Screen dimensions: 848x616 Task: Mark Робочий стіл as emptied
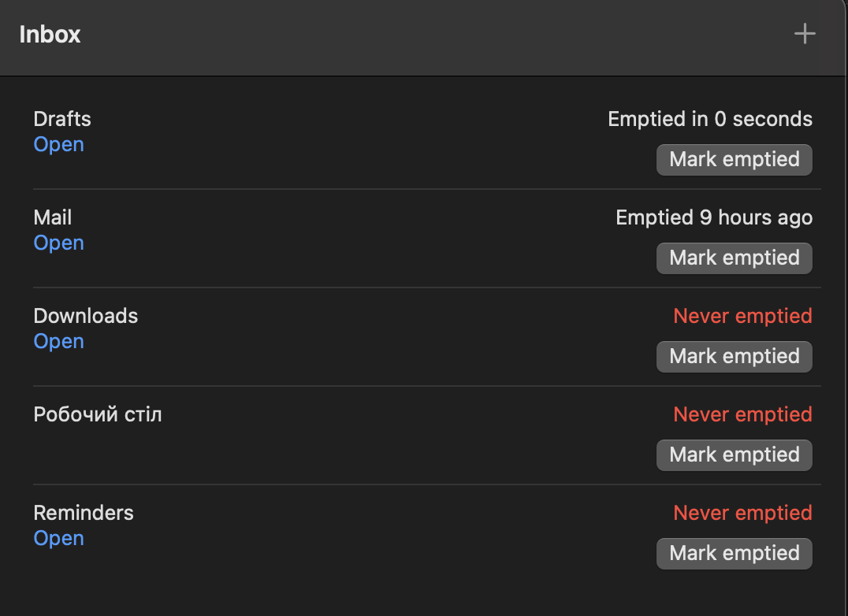(734, 455)
